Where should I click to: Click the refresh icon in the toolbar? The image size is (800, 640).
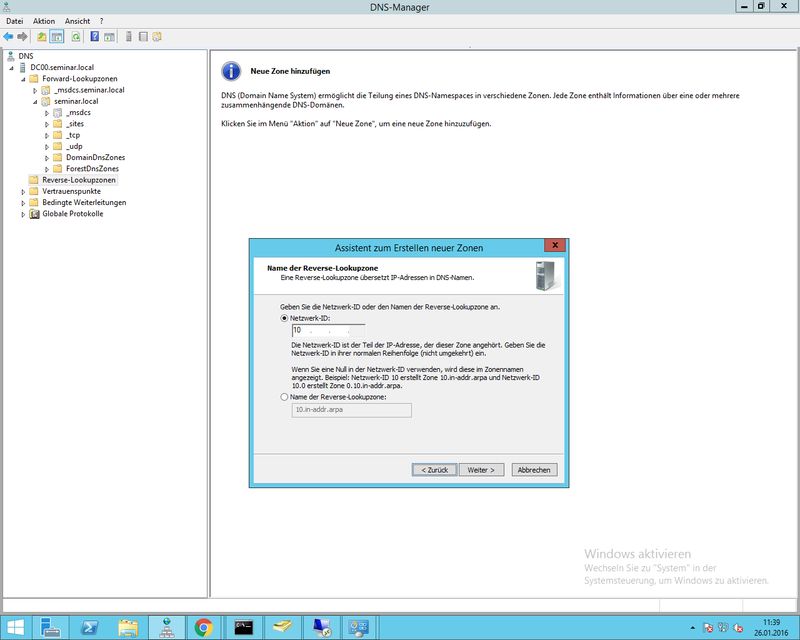75,37
